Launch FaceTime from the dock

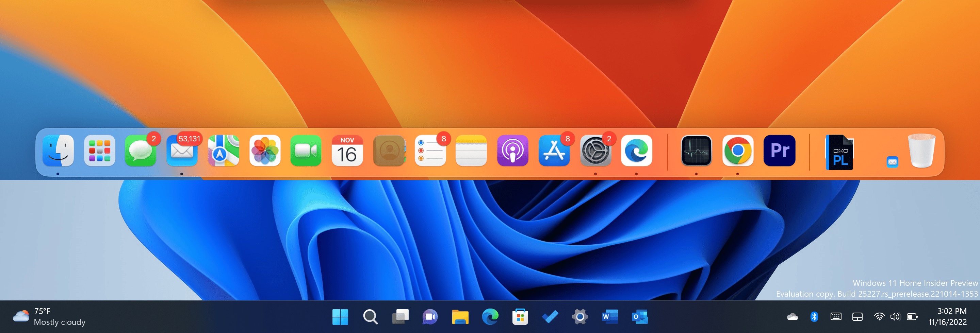(x=306, y=151)
